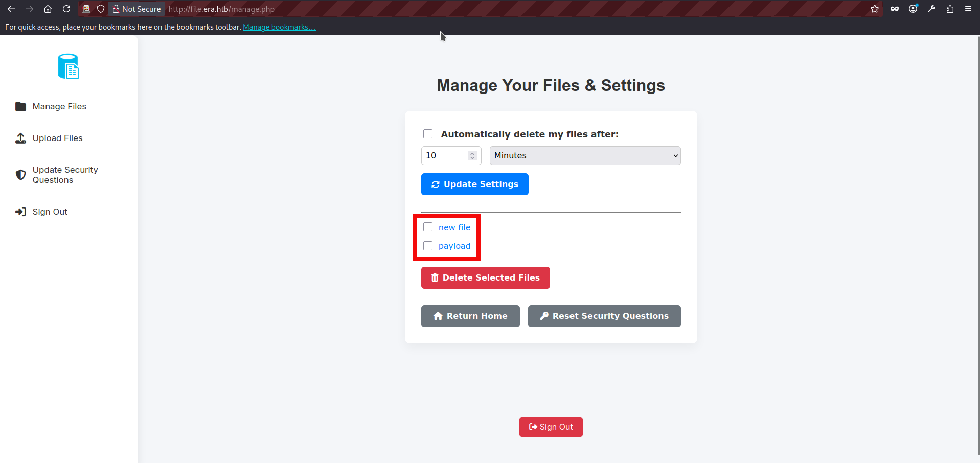980x463 pixels.
Task: Open the browser extensions puzzle icon
Action: [x=950, y=9]
